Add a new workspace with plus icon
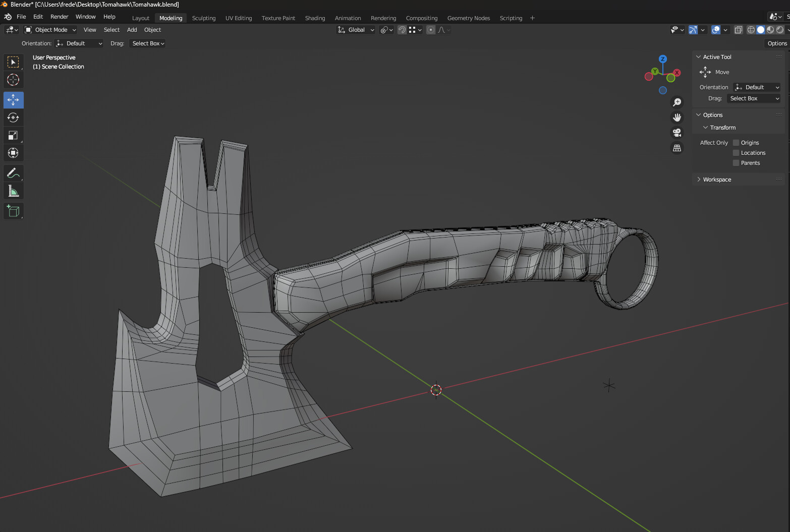 [532, 18]
